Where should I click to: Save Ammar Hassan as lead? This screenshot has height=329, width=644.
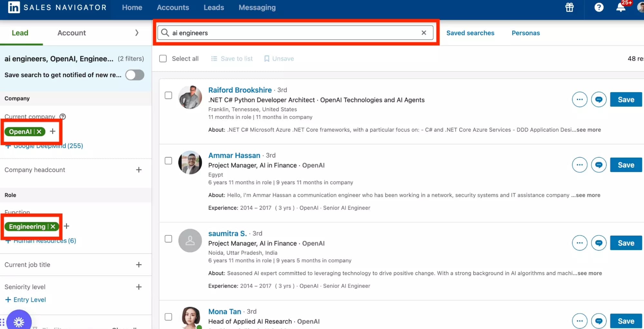pos(626,165)
